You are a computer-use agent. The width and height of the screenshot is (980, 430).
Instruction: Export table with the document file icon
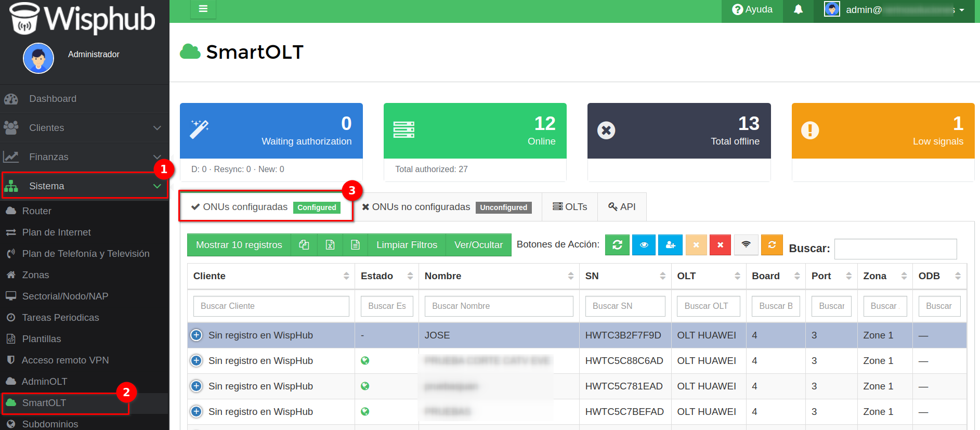tap(356, 245)
